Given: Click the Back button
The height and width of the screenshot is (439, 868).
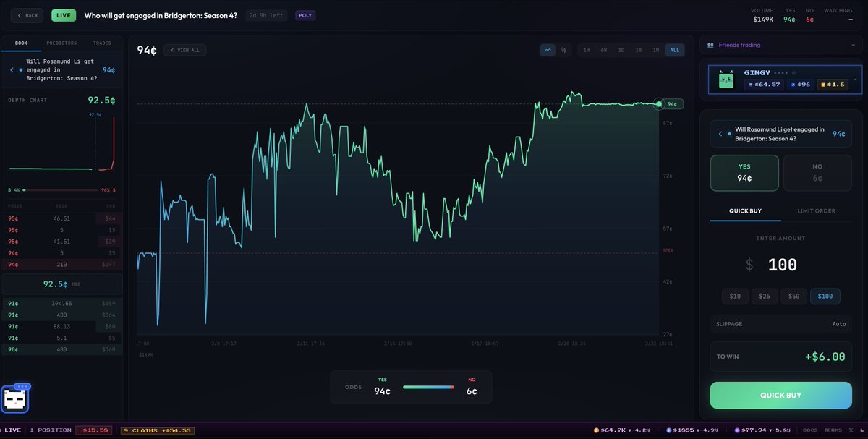Looking at the screenshot, I should 27,15.
